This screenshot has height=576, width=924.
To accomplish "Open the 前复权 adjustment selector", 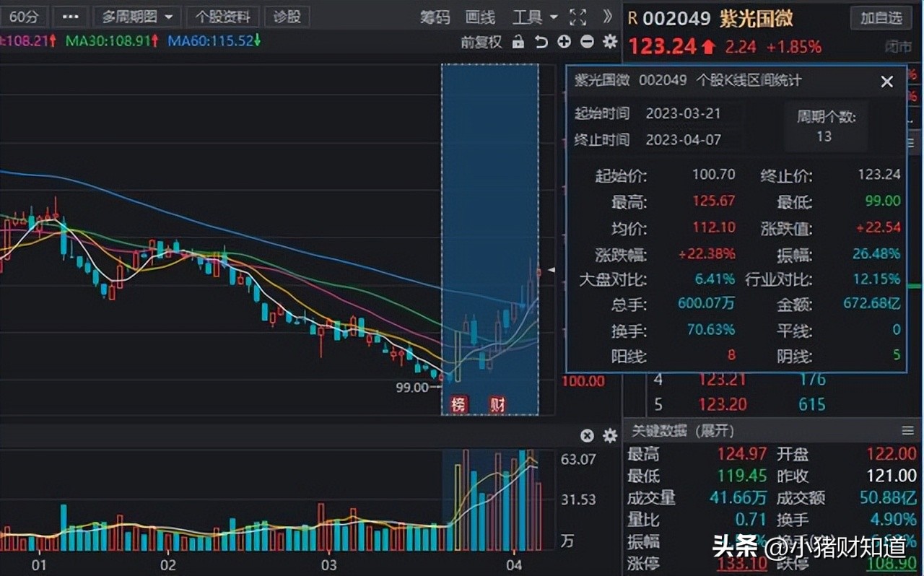I will point(481,42).
